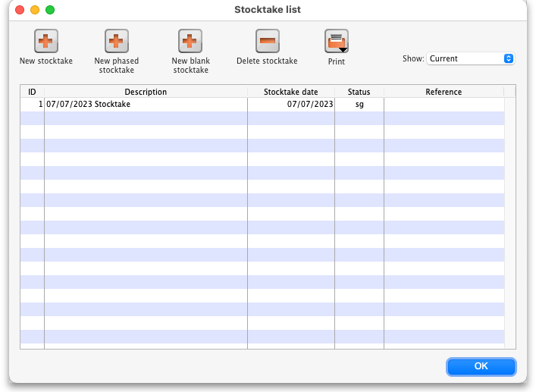536x392 pixels.
Task: Click the Reference column header
Action: point(444,92)
